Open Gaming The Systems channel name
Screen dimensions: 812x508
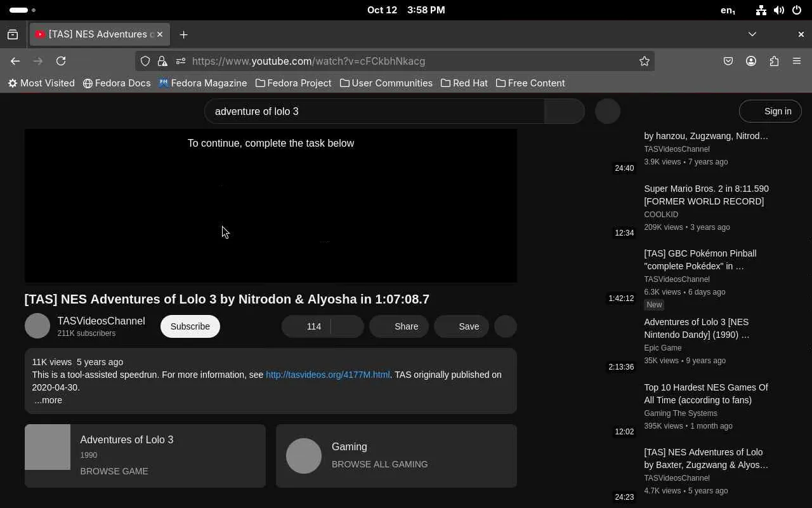click(681, 413)
